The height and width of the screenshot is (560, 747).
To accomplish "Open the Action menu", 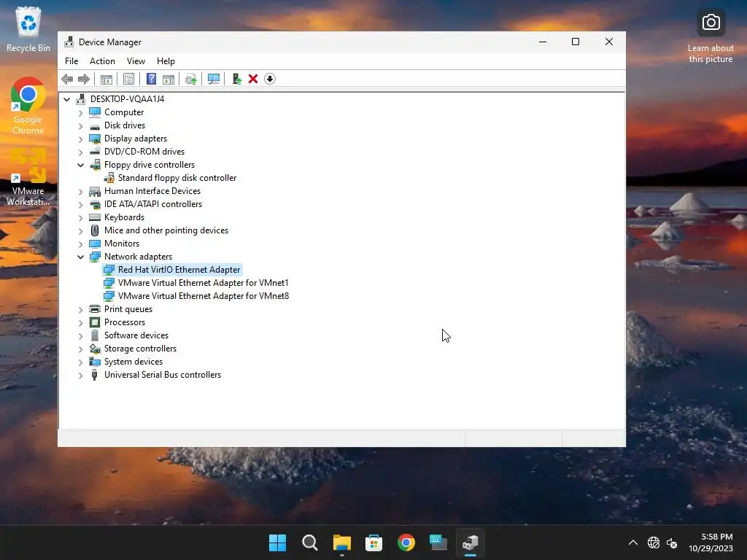I will pos(102,61).
